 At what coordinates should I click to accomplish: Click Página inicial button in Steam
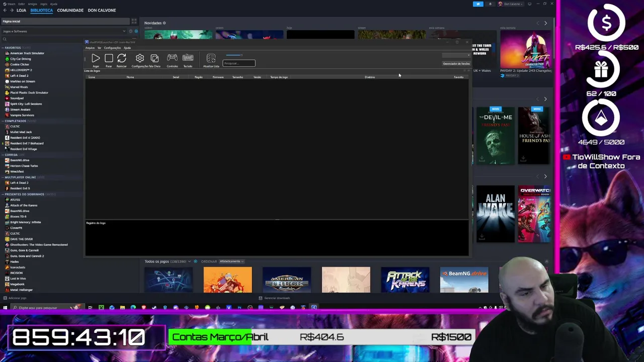65,21
